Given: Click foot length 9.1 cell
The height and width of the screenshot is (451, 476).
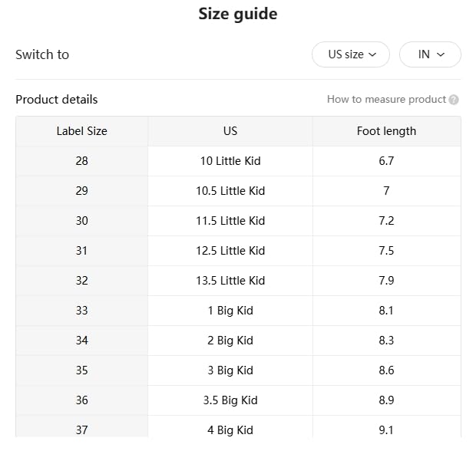Looking at the screenshot, I should [386, 430].
